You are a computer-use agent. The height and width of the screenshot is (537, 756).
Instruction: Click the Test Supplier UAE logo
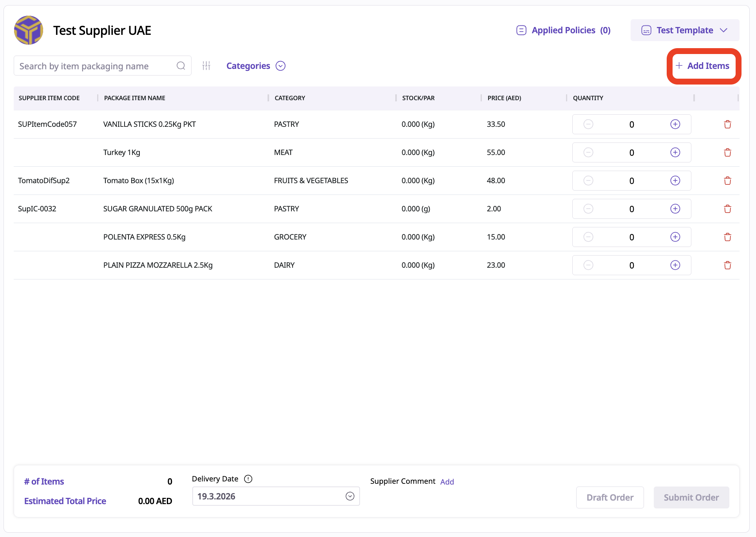[29, 30]
